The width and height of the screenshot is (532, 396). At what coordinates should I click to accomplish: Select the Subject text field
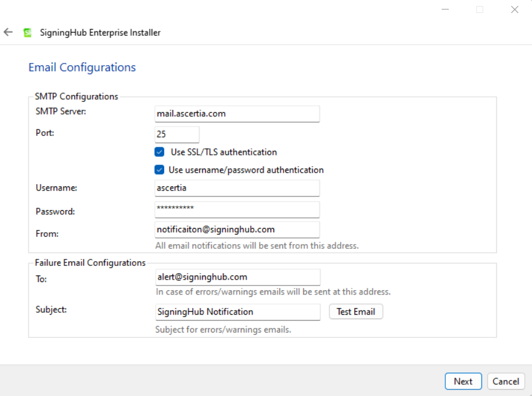pos(238,312)
